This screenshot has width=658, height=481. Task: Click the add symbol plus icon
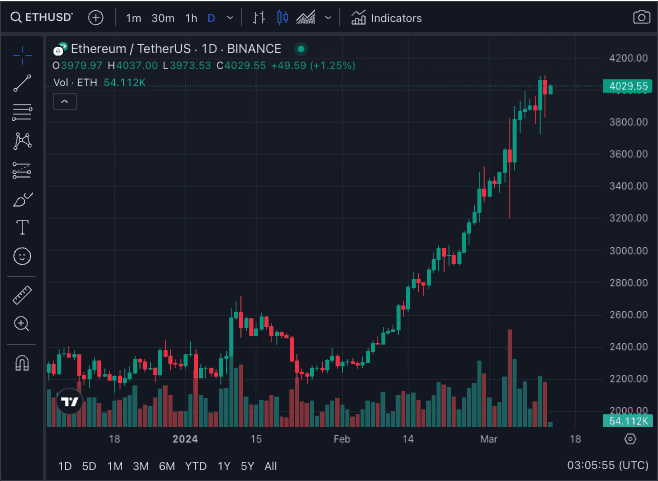pos(96,18)
